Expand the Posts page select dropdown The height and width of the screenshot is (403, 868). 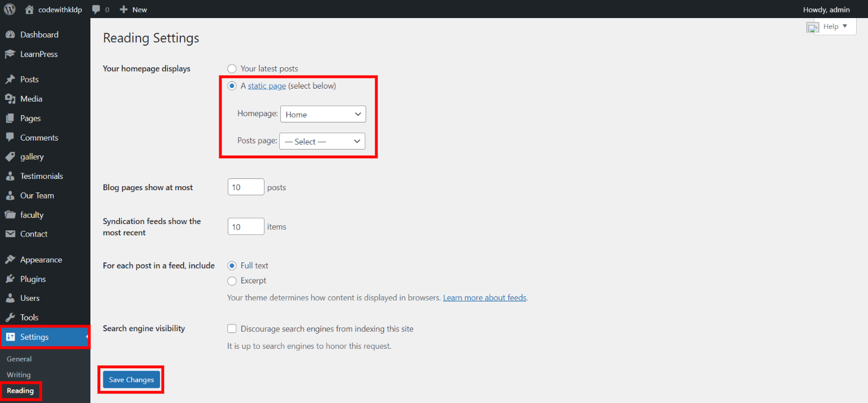322,142
